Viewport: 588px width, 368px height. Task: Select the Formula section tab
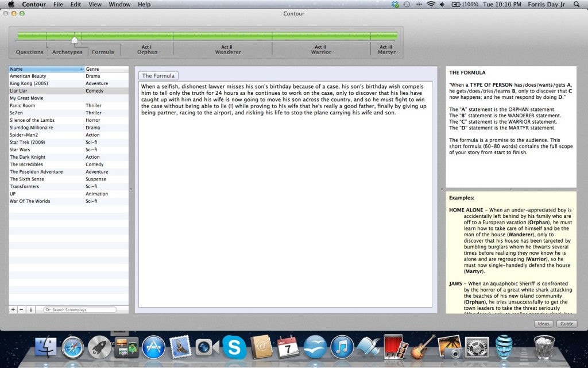[x=103, y=52]
